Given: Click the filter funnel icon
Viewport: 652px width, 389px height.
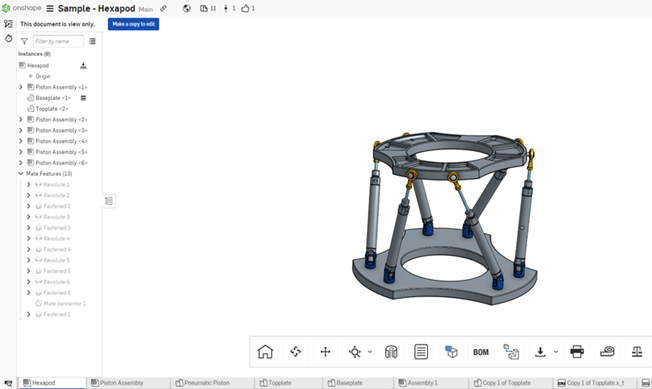Looking at the screenshot, I should pyautogui.click(x=24, y=42).
